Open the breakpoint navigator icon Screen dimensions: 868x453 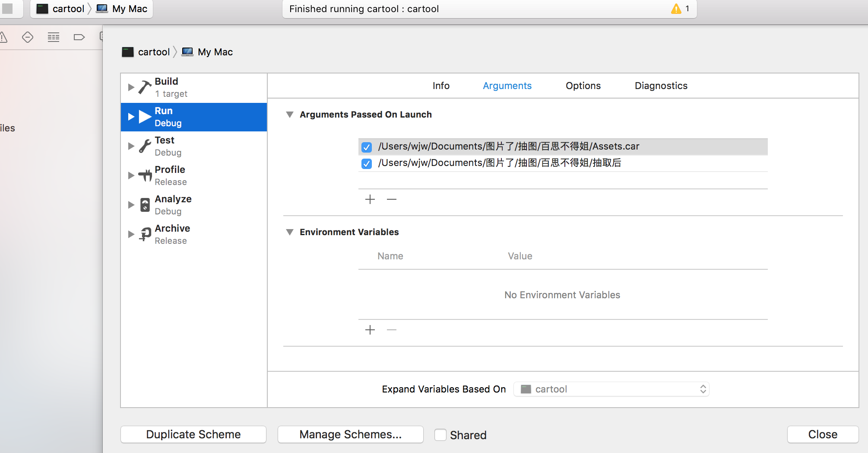pyautogui.click(x=79, y=37)
